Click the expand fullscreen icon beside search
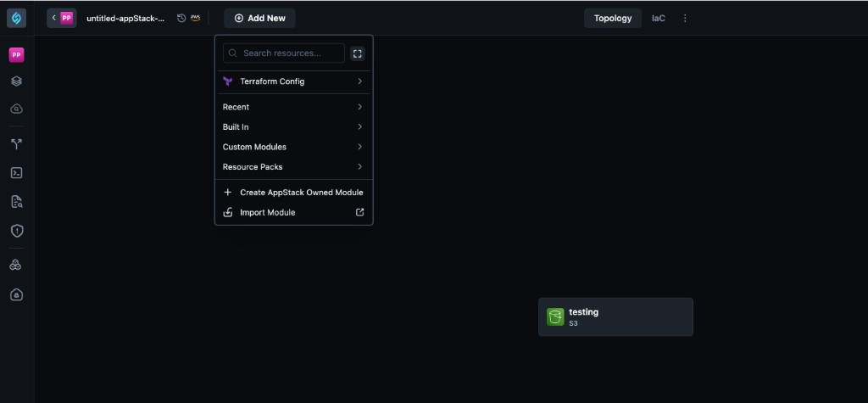 tap(358, 53)
